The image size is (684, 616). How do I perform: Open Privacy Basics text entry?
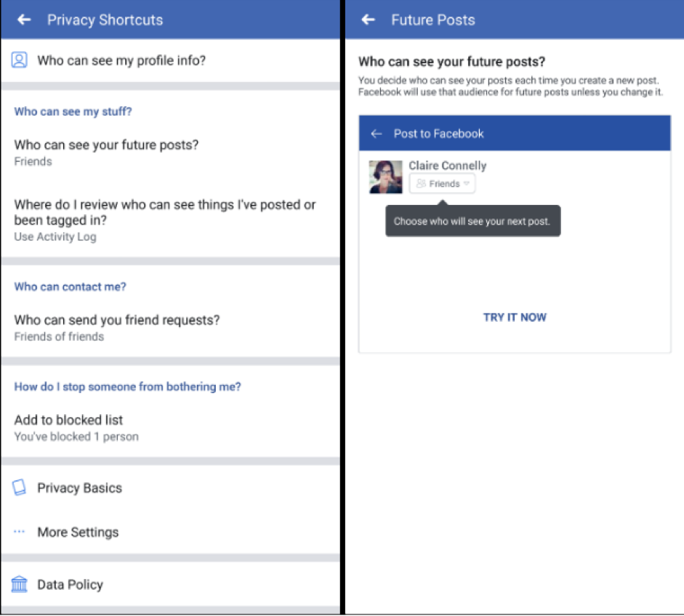click(x=79, y=488)
